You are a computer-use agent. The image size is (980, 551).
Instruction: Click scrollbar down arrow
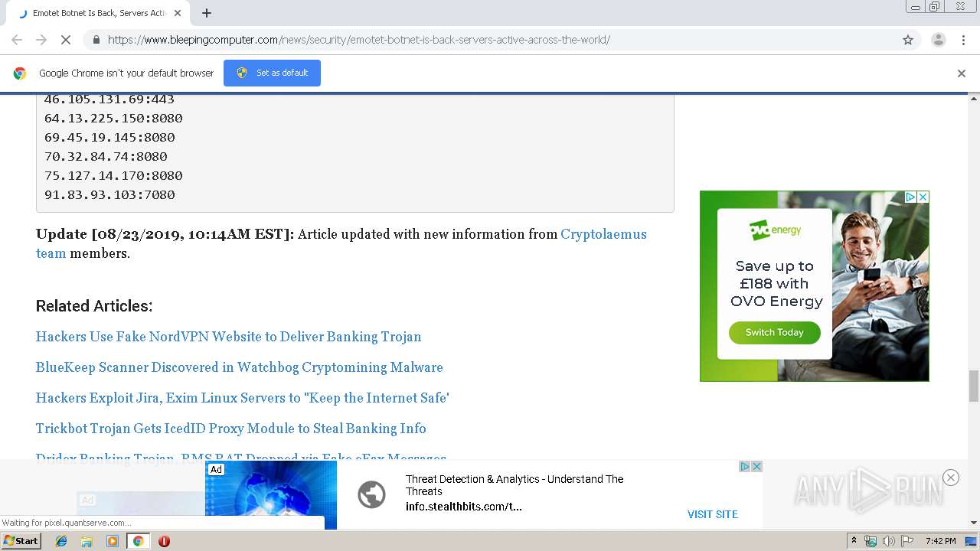click(x=974, y=523)
